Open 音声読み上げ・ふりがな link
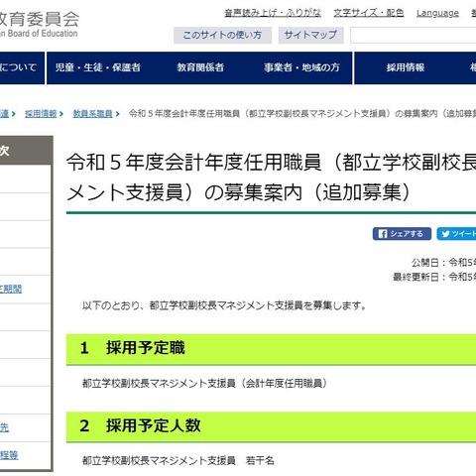Image resolution: width=476 pixels, height=476 pixels. (x=273, y=13)
